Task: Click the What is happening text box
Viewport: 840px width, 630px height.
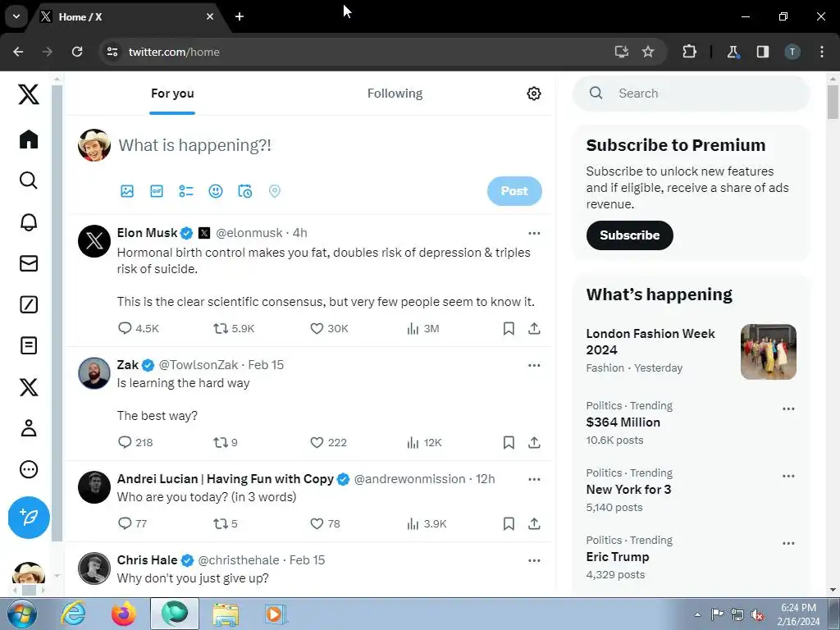Action: coord(195,145)
